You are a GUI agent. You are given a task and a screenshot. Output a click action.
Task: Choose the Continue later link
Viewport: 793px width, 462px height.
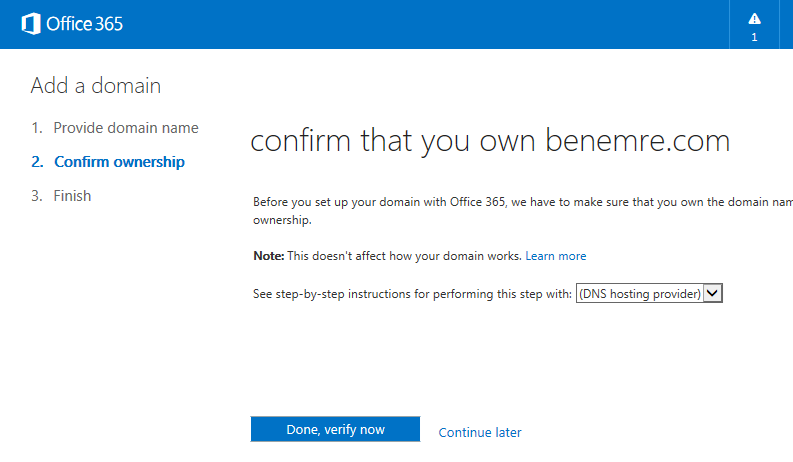click(479, 433)
